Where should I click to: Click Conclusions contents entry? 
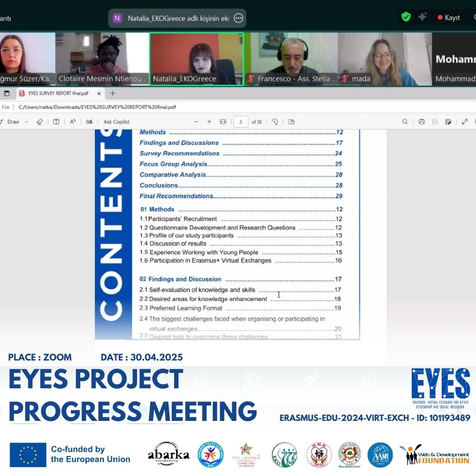point(241,185)
